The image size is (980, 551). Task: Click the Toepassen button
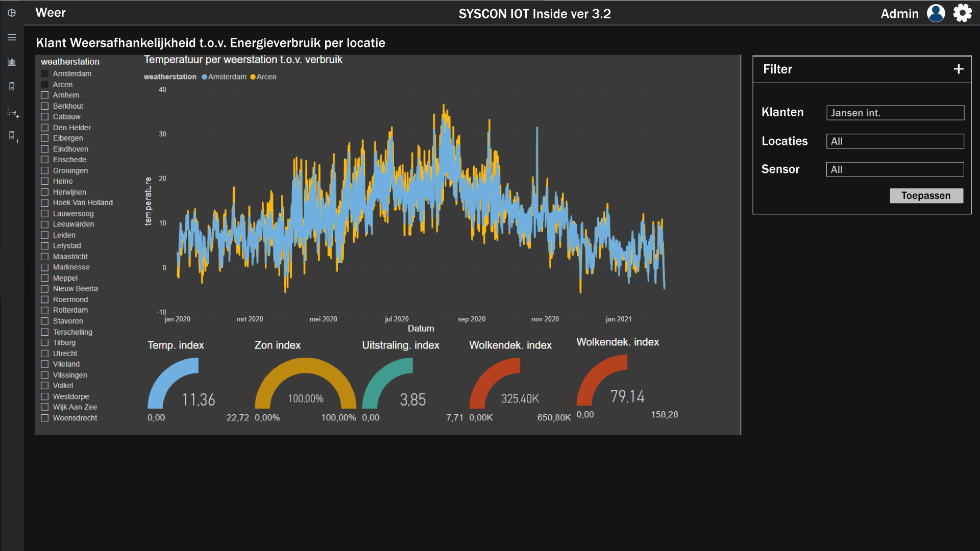(x=926, y=196)
